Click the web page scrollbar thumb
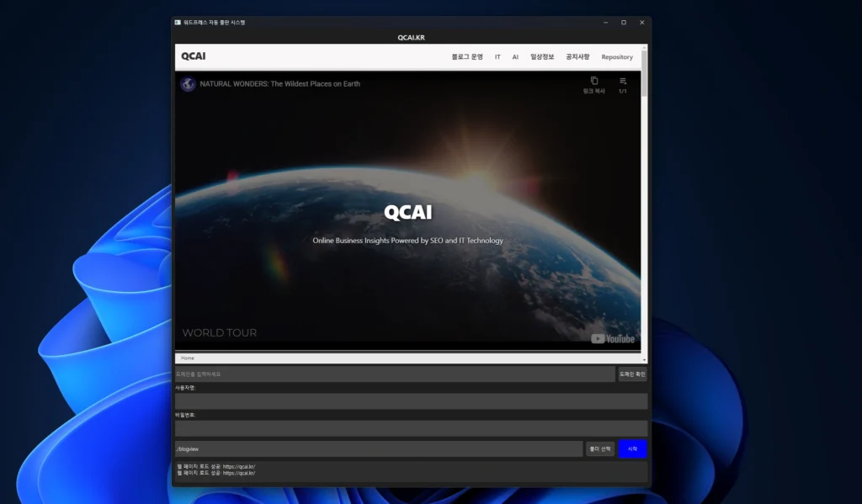 (644, 72)
